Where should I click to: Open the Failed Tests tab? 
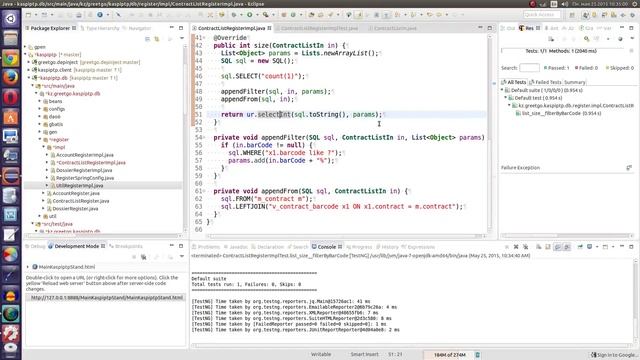[x=545, y=82]
